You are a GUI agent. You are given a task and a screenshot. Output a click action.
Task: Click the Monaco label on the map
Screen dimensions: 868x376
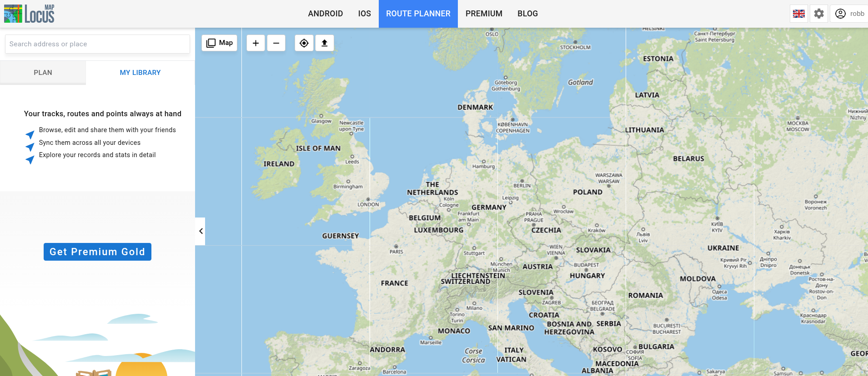(x=454, y=331)
